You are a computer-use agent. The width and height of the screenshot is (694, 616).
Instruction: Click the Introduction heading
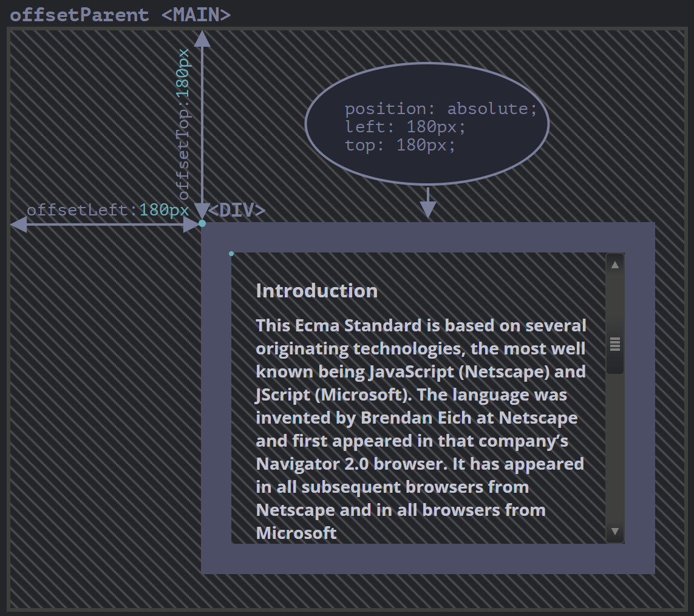tap(317, 291)
